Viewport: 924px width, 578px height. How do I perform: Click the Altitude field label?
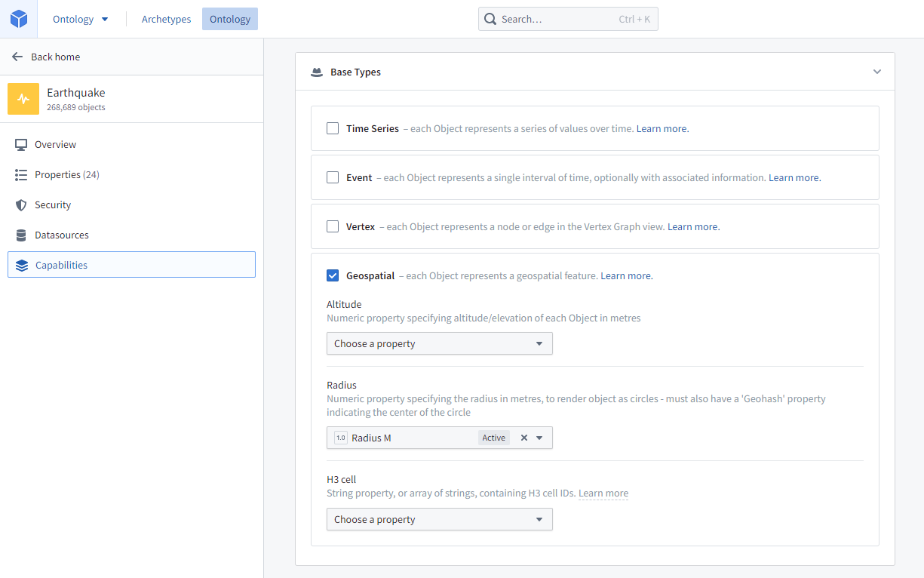(344, 304)
